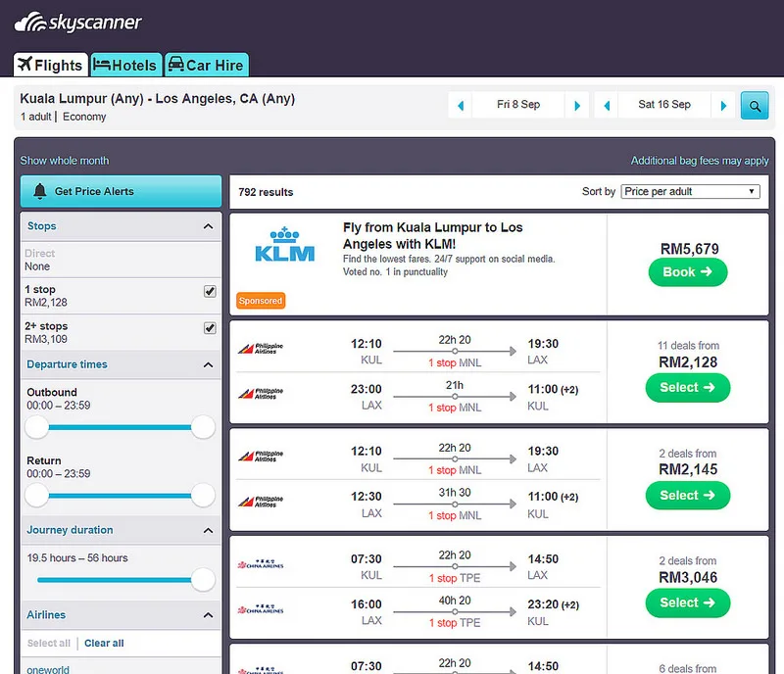Switch to the Hotels tab

point(124,65)
